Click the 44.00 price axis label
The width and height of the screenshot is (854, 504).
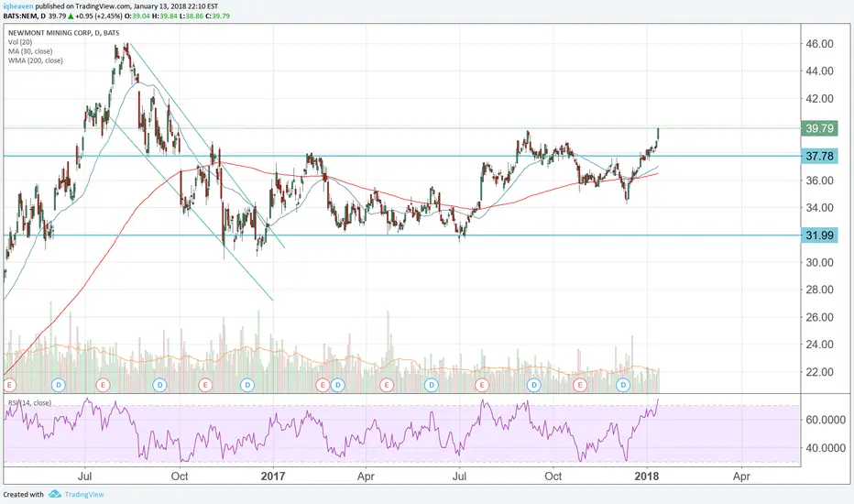[820, 71]
